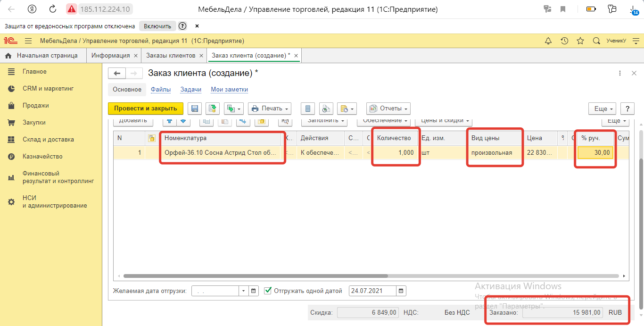Click the % руч. cell with 30,00
The width and height of the screenshot is (644, 326).
596,152
